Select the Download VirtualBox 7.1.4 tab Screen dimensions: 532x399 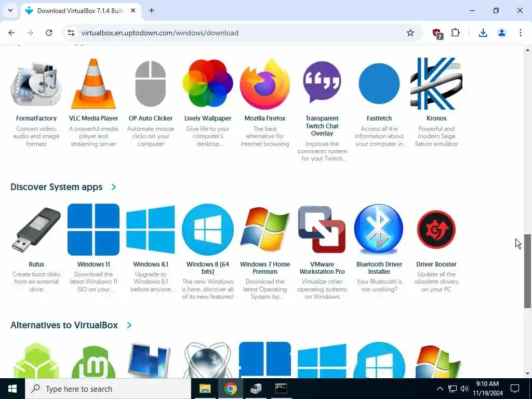(81, 11)
